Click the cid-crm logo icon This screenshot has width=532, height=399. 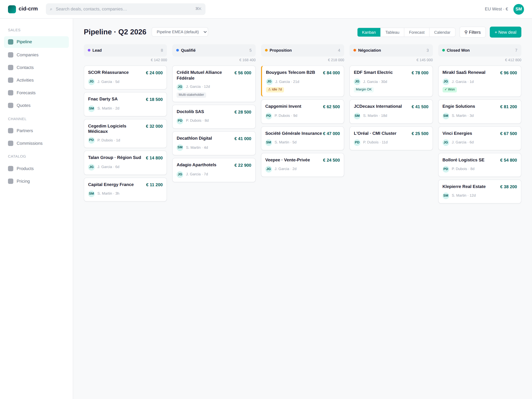click(12, 9)
